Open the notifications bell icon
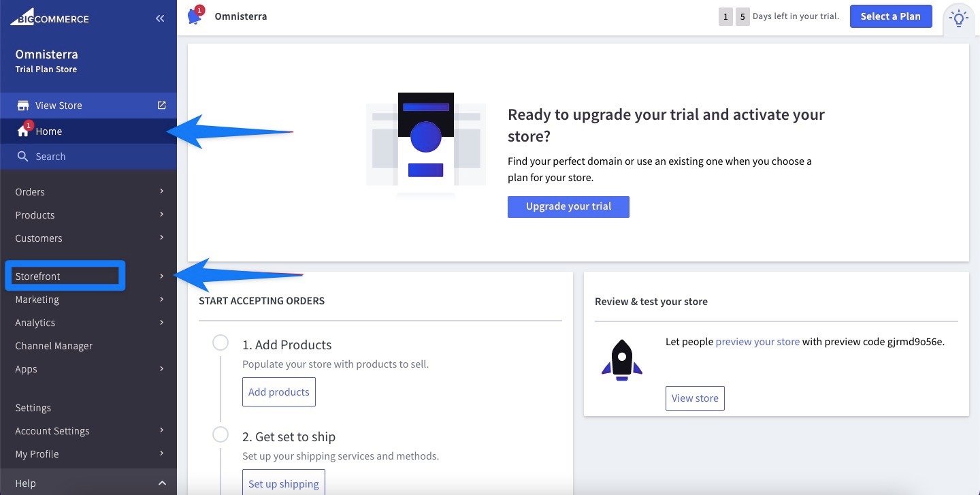The width and height of the screenshot is (980, 495). 195,16
